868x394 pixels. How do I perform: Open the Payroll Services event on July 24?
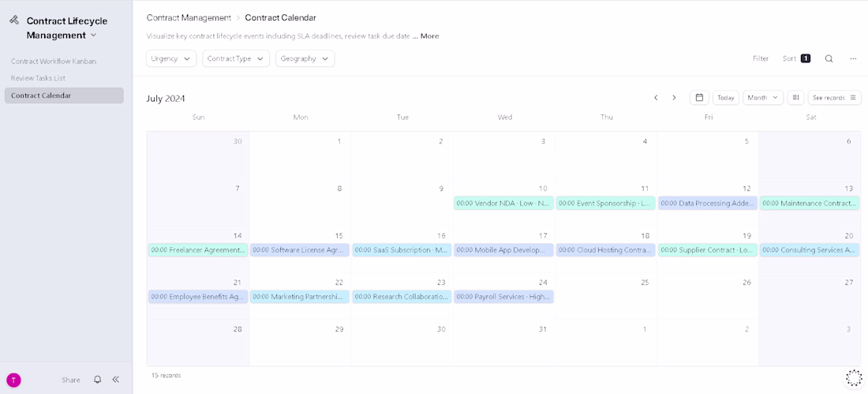(x=503, y=297)
